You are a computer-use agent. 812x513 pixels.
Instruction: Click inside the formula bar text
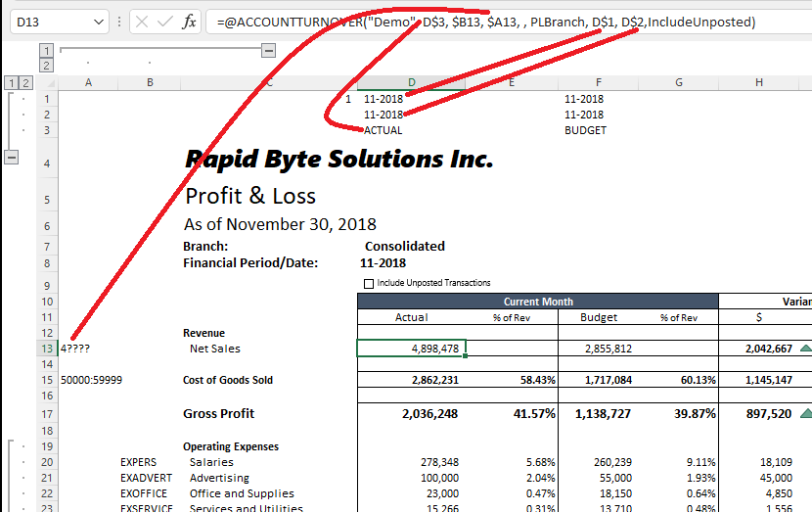point(486,23)
